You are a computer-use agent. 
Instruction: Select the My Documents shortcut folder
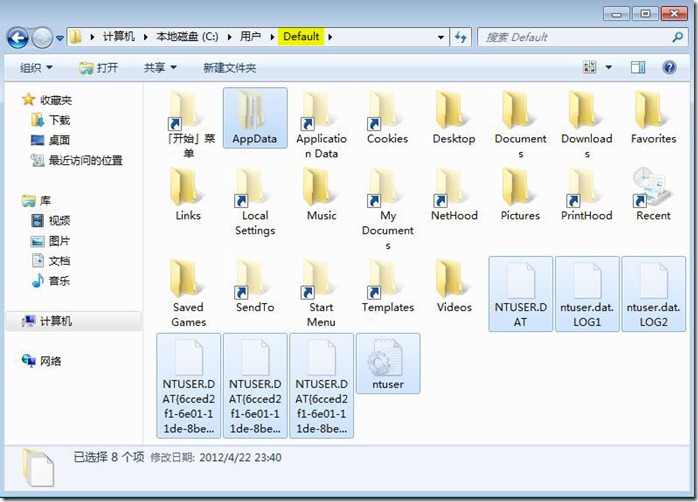pos(387,209)
